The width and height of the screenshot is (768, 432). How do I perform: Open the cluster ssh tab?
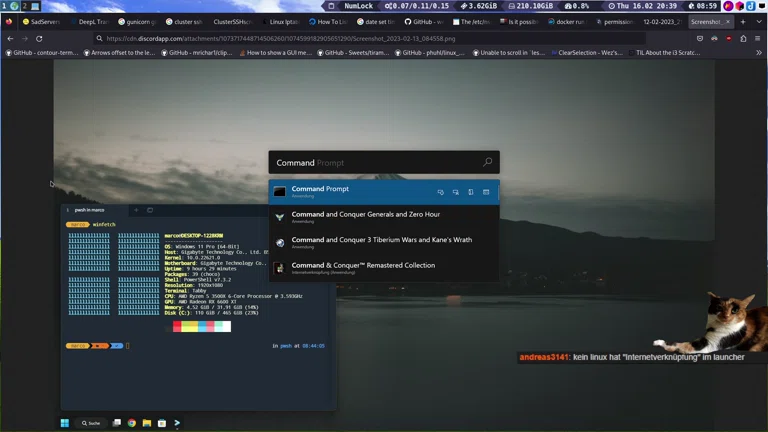tap(184, 22)
